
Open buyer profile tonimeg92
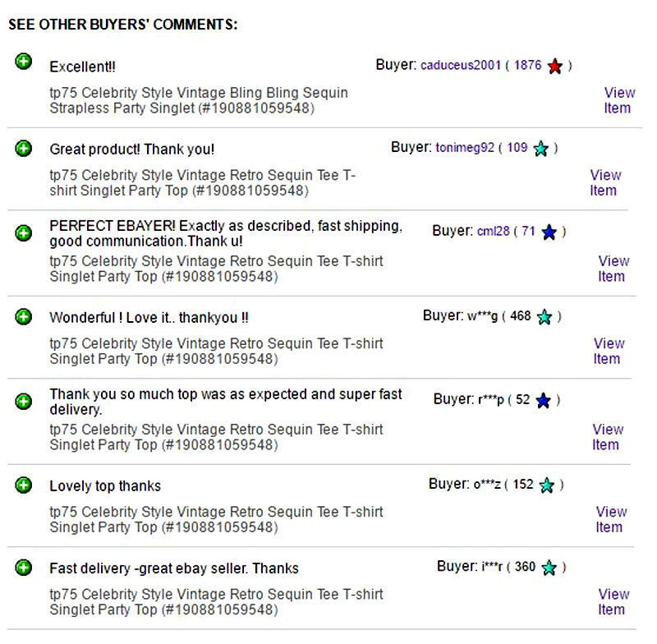[465, 148]
